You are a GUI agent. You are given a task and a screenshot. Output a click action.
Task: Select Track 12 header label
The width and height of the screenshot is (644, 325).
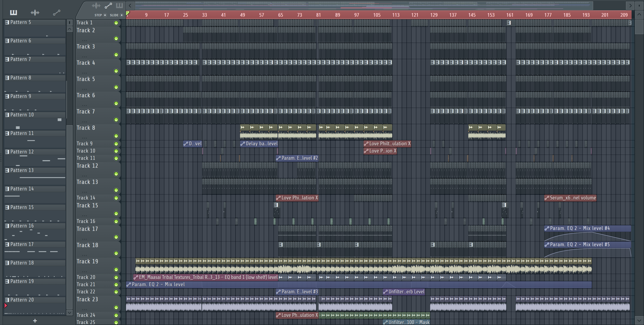(x=87, y=166)
